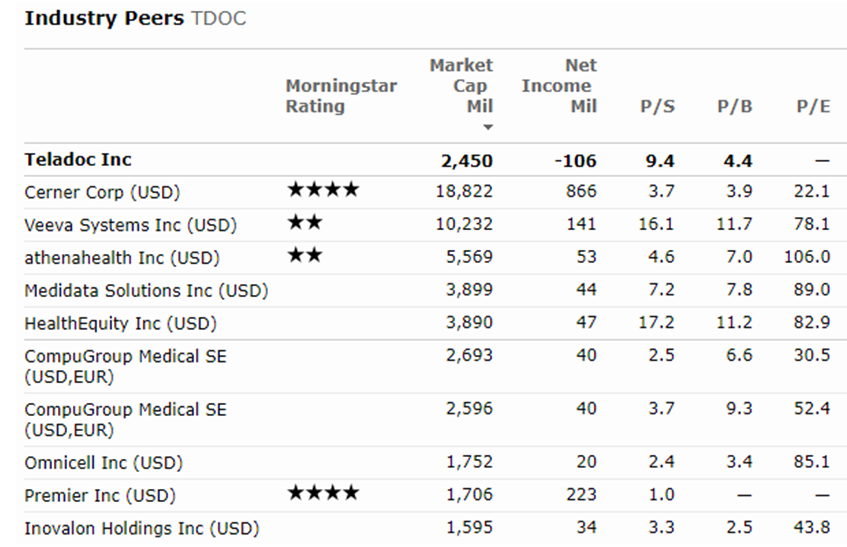Open the Veeva Systems Inc link
847x547 pixels.
tap(130, 224)
